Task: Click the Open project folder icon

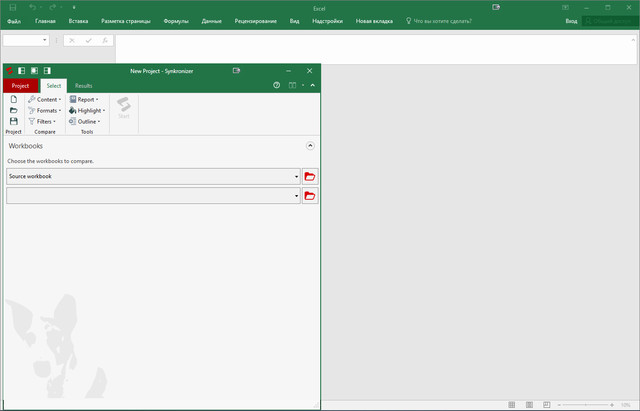Action: (x=13, y=110)
